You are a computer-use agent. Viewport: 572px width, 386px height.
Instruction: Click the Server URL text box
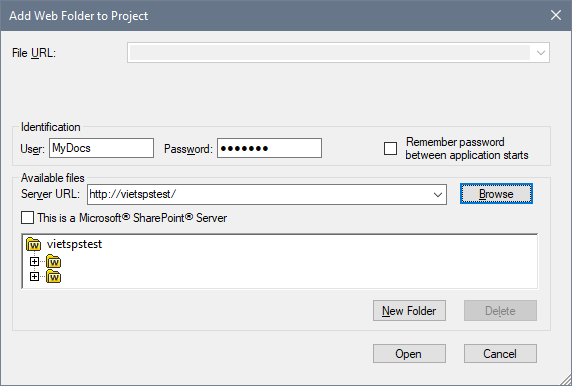[x=259, y=194]
